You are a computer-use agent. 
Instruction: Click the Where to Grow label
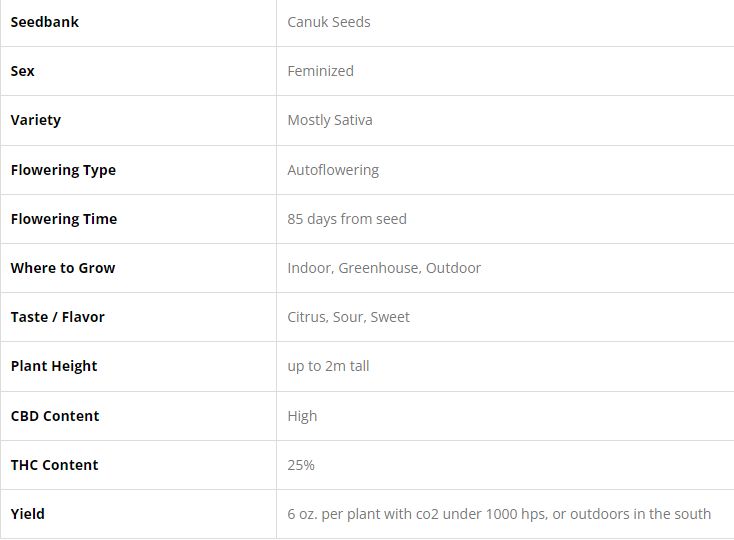(x=62, y=268)
